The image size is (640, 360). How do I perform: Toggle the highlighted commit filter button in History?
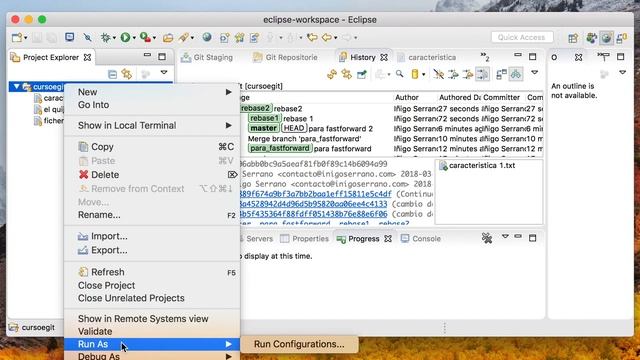482,74
